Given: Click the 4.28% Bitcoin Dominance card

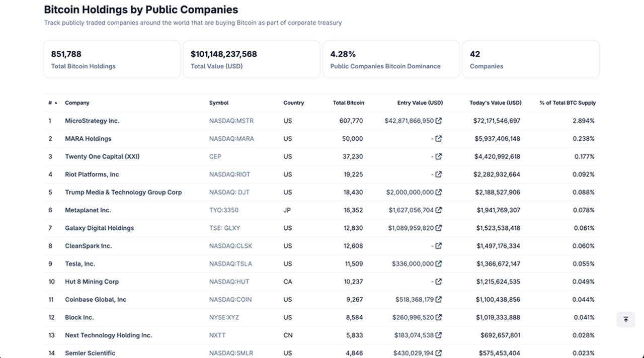Looking at the screenshot, I should point(391,59).
